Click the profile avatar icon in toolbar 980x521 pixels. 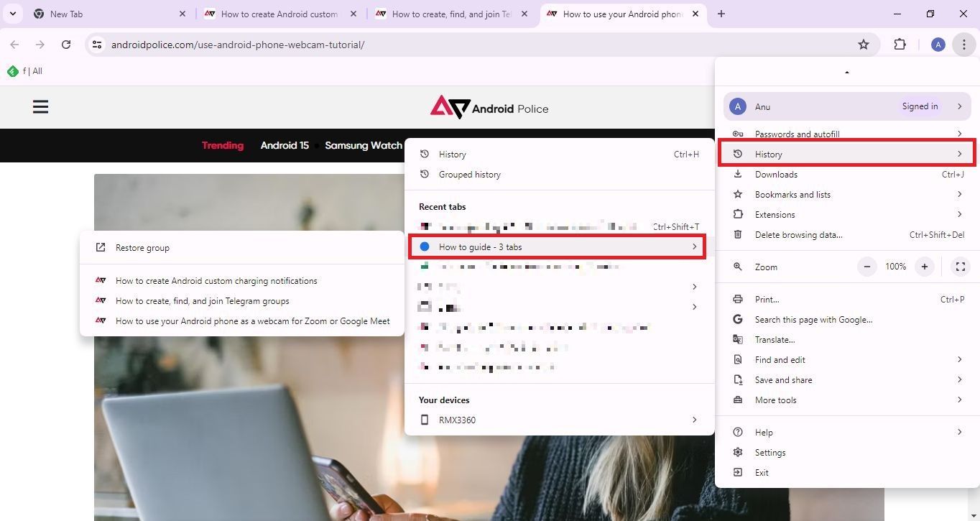click(938, 45)
